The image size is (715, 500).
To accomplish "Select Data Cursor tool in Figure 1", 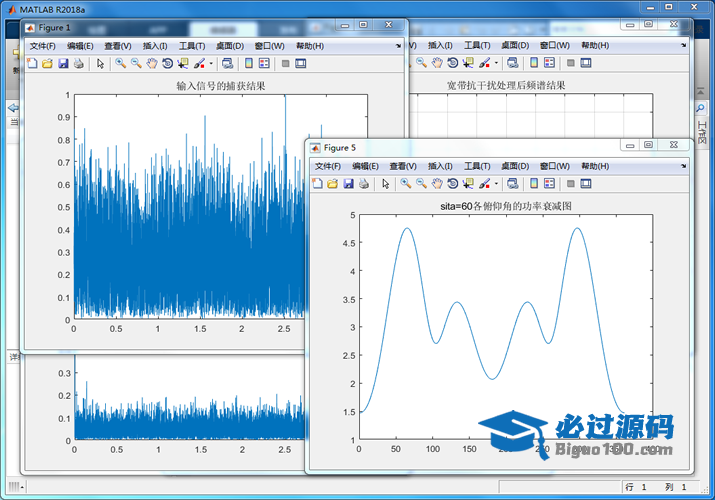I will pyautogui.click(x=183, y=63).
